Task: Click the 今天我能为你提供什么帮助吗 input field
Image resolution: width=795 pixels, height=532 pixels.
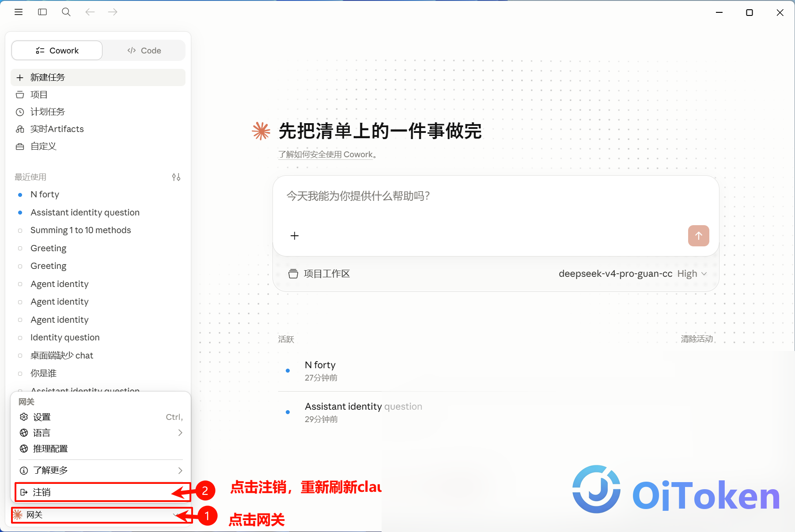Action: 496,196
